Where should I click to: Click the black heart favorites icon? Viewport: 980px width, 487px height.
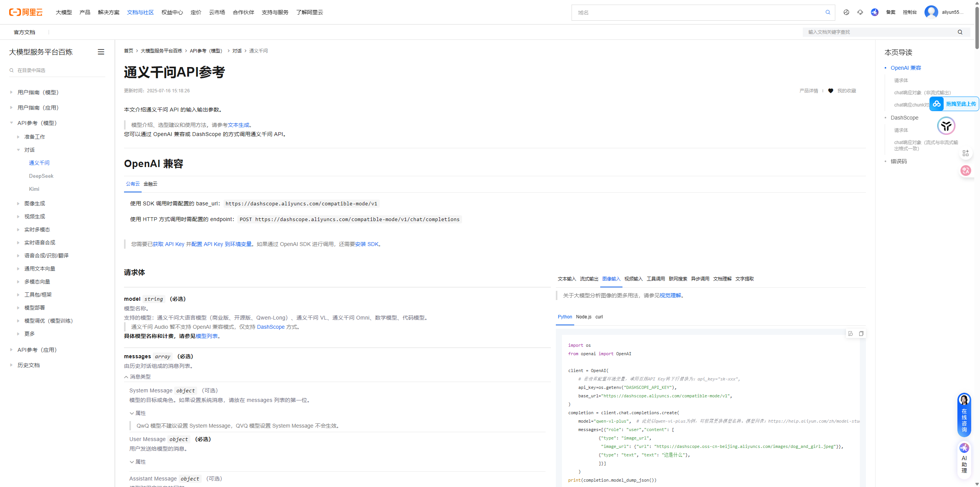pyautogui.click(x=831, y=91)
